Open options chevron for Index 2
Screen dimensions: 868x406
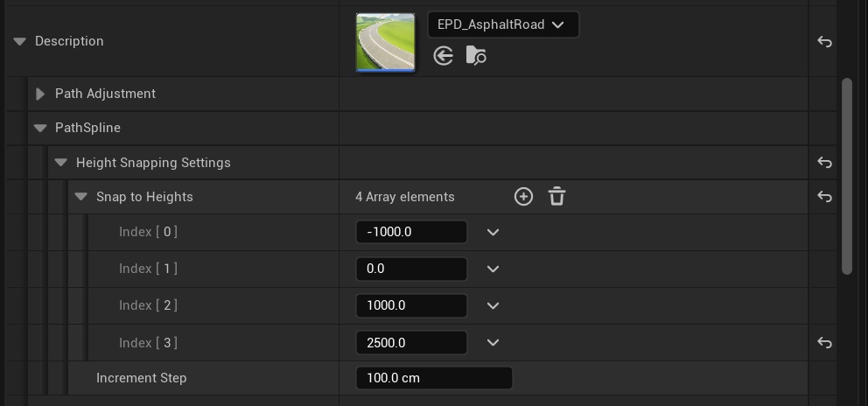(493, 305)
